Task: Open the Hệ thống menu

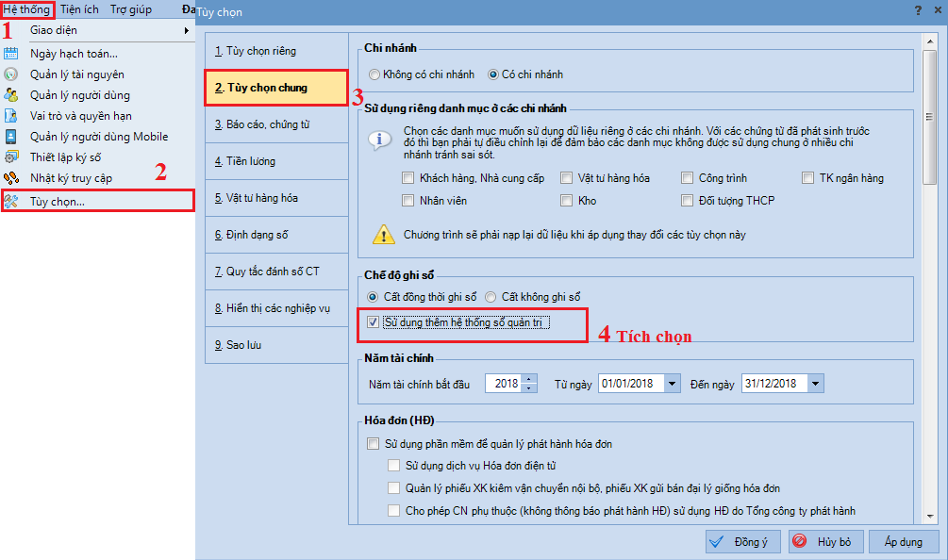Action: coord(26,9)
